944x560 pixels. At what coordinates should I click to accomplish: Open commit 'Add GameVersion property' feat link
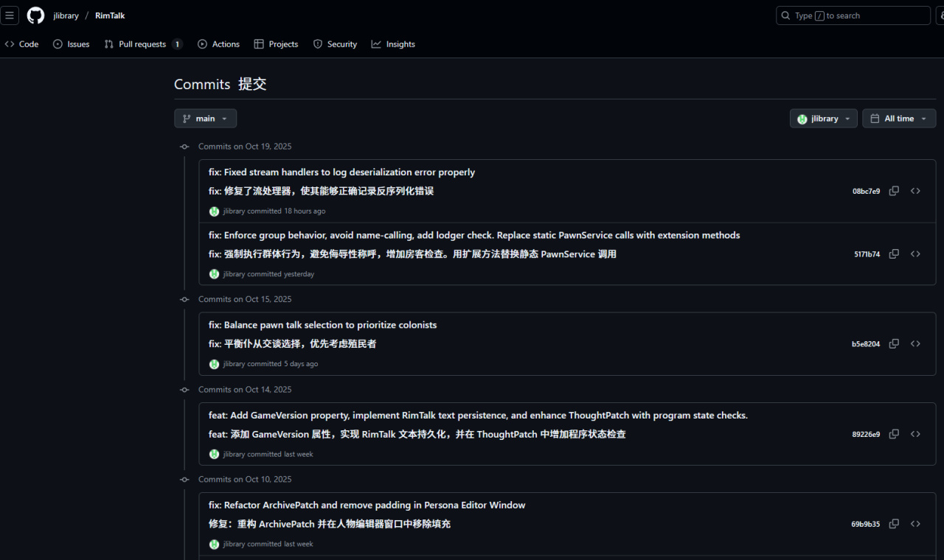478,416
